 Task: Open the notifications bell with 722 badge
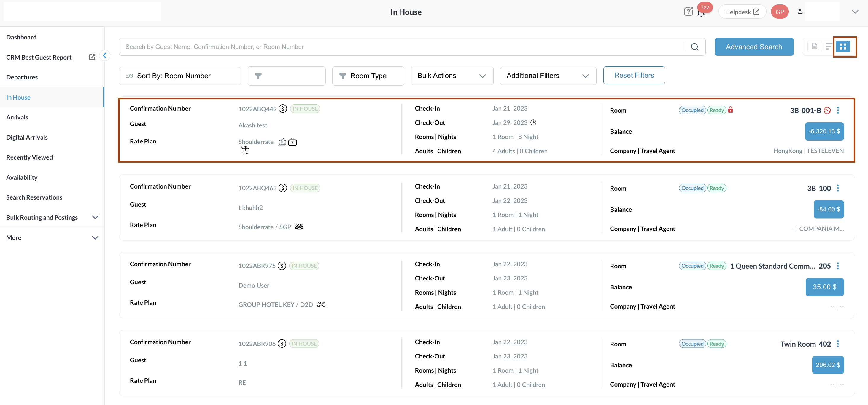tap(701, 13)
